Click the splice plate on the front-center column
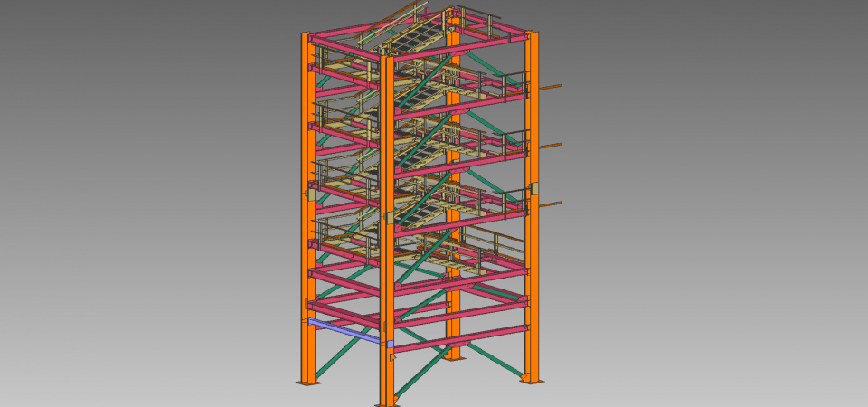This screenshot has width=868, height=407. (389, 218)
